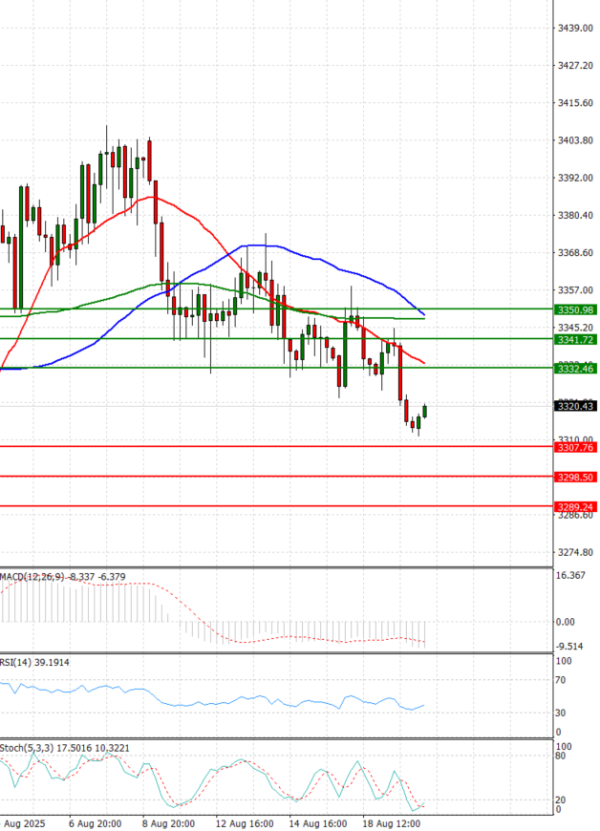600x831 pixels.
Task: Click the 3439.00 price scale value
Action: click(x=575, y=28)
